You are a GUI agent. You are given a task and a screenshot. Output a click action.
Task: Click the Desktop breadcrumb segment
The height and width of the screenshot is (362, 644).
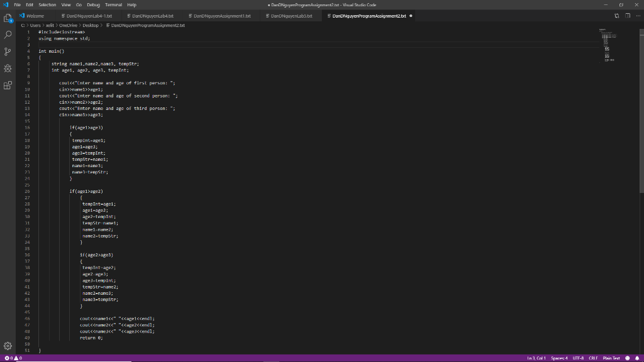pos(91,25)
